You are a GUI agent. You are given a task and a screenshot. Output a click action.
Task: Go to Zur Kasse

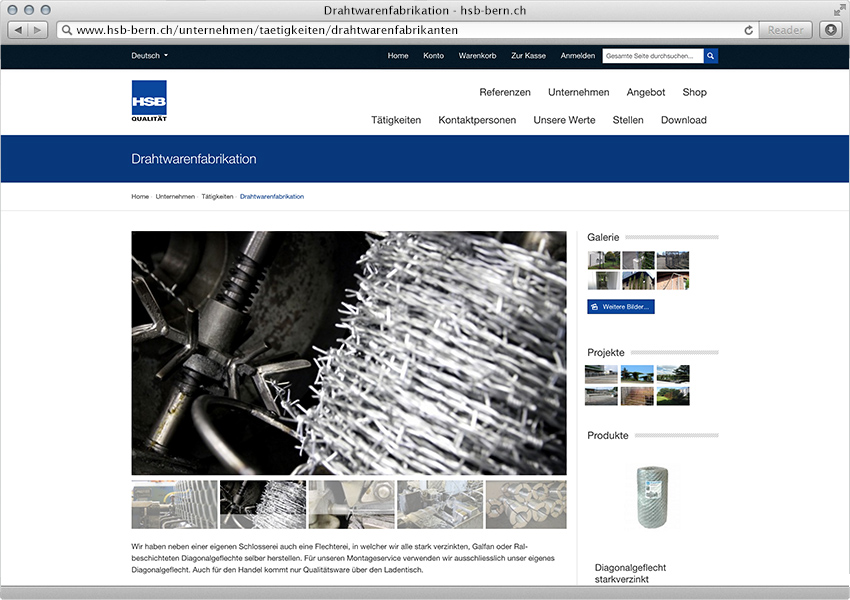click(x=528, y=55)
